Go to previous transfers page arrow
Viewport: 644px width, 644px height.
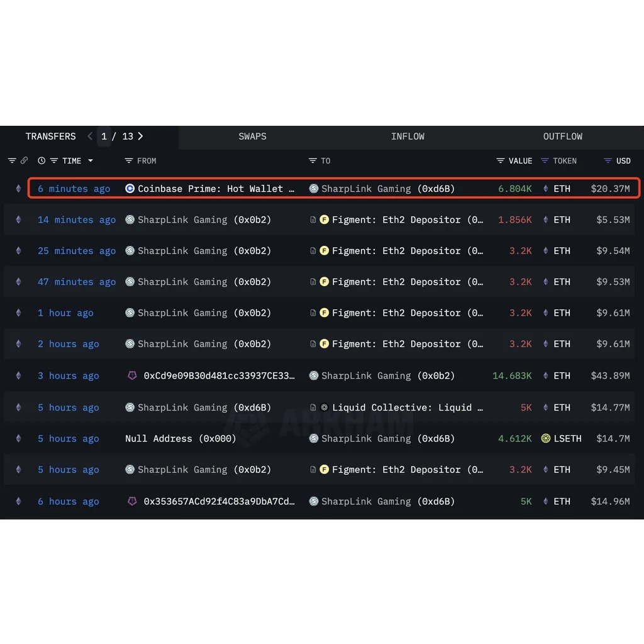[90, 136]
